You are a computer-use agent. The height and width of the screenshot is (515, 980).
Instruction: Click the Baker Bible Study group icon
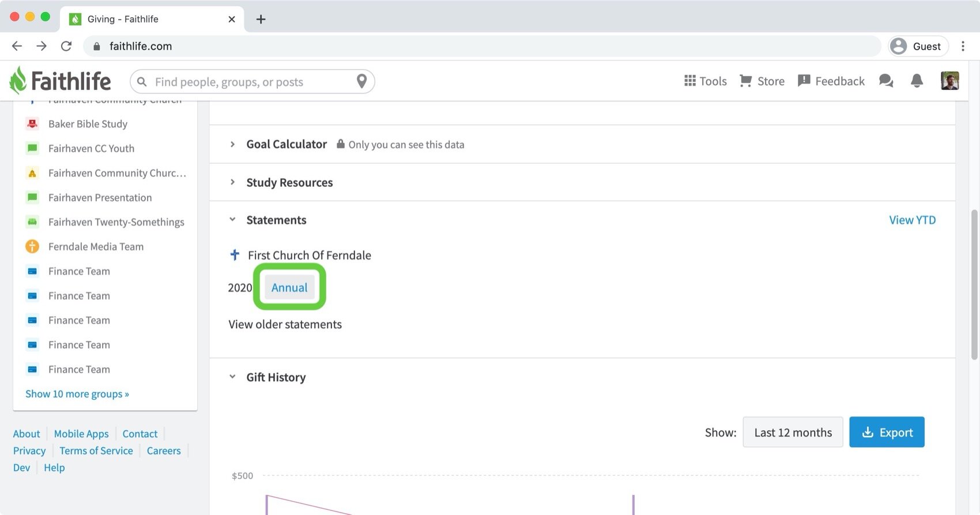coord(32,123)
